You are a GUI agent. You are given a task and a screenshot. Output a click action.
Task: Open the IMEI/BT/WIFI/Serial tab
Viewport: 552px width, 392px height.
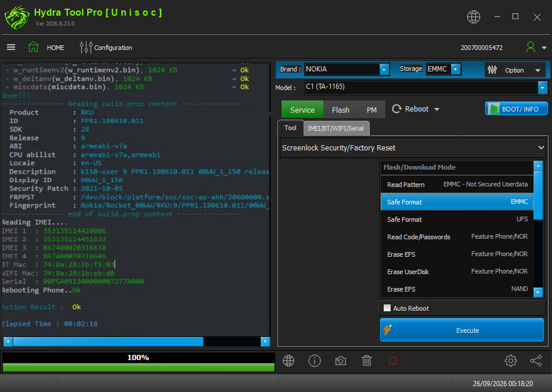[336, 128]
